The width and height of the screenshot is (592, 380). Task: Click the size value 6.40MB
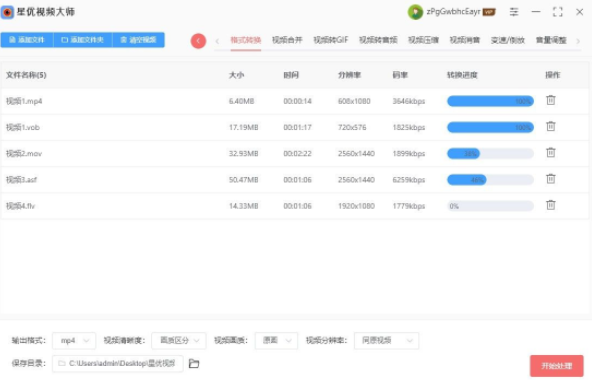click(x=242, y=101)
